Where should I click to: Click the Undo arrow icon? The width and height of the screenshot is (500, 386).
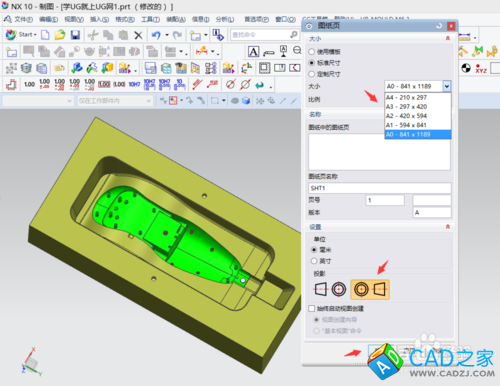[156, 35]
